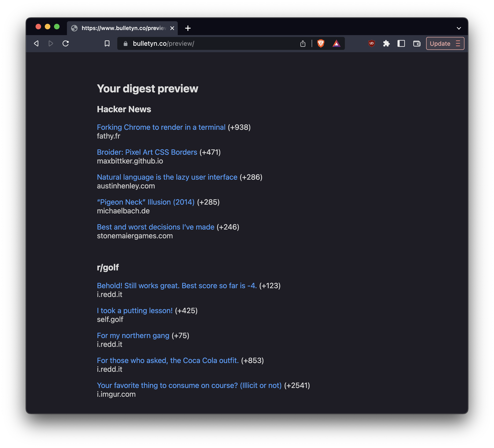494x448 pixels.
Task: Click the globe favicon on the tab
Action: tap(74, 28)
